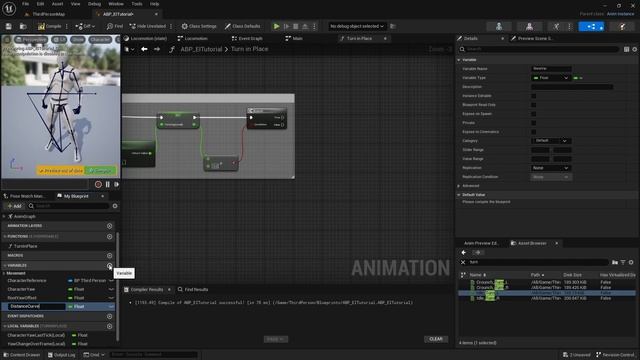The width and height of the screenshot is (640, 360).
Task: Open the Asset menu
Action: pyautogui.click(x=57, y=4)
